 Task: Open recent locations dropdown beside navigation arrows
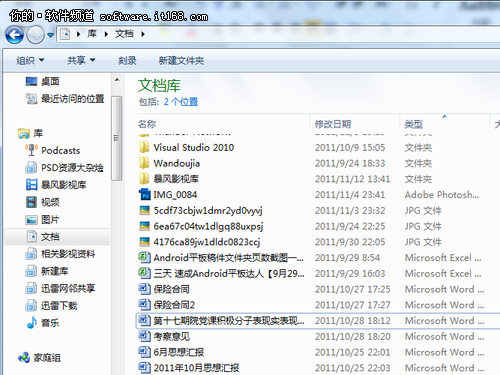pyautogui.click(x=51, y=34)
